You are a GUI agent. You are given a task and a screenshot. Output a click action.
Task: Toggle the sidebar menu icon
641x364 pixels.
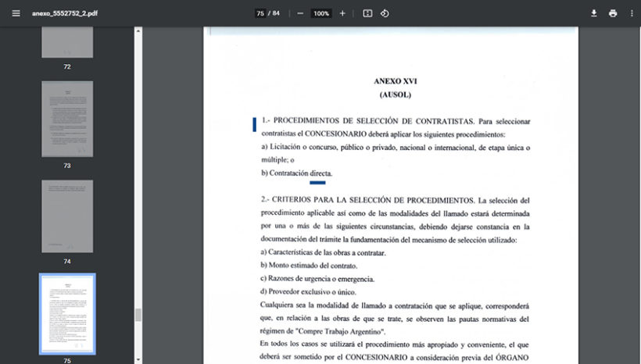point(16,13)
